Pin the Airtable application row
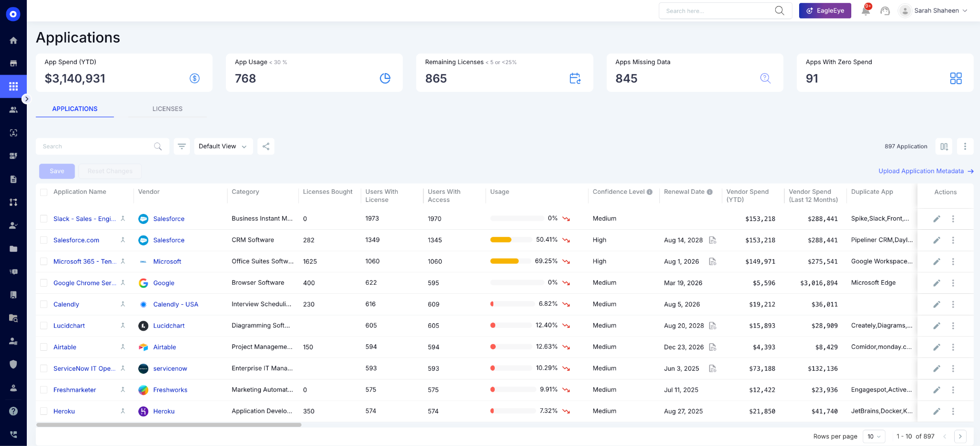980x446 pixels. pos(123,347)
